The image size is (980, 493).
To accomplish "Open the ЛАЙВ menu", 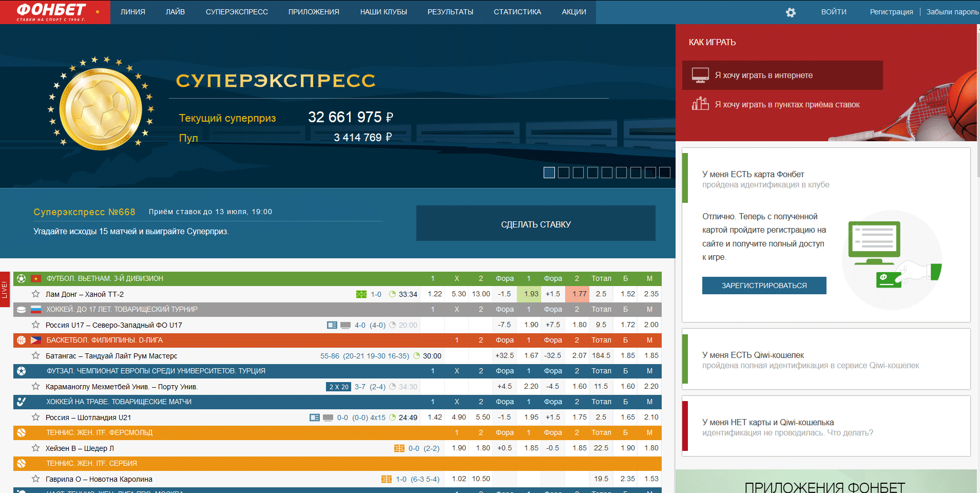I will pos(175,12).
